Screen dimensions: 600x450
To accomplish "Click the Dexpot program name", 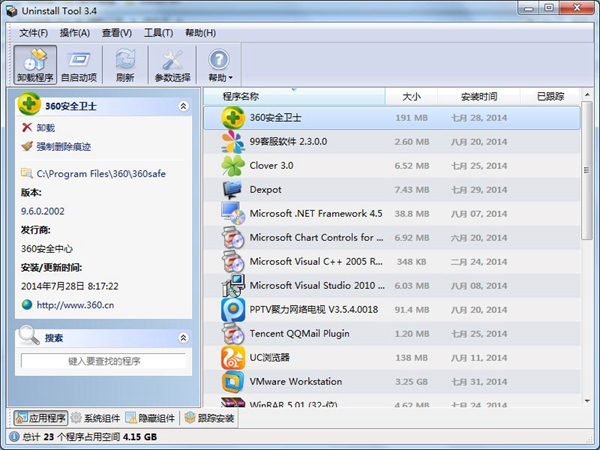I will (x=265, y=190).
